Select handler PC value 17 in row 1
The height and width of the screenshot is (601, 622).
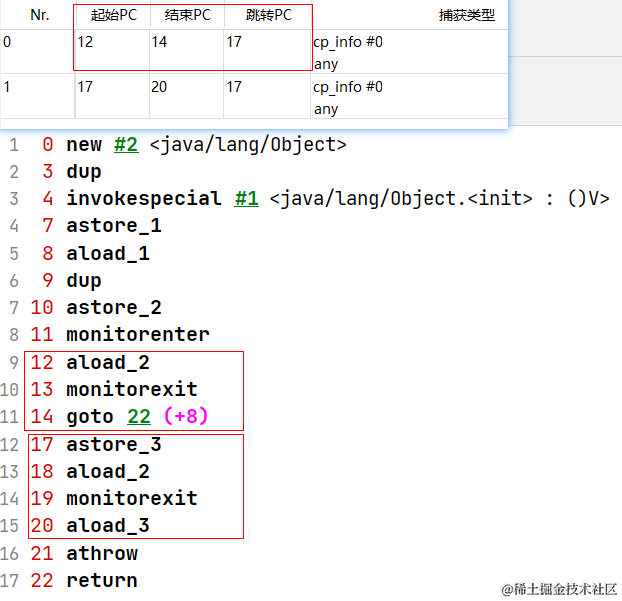coord(234,86)
